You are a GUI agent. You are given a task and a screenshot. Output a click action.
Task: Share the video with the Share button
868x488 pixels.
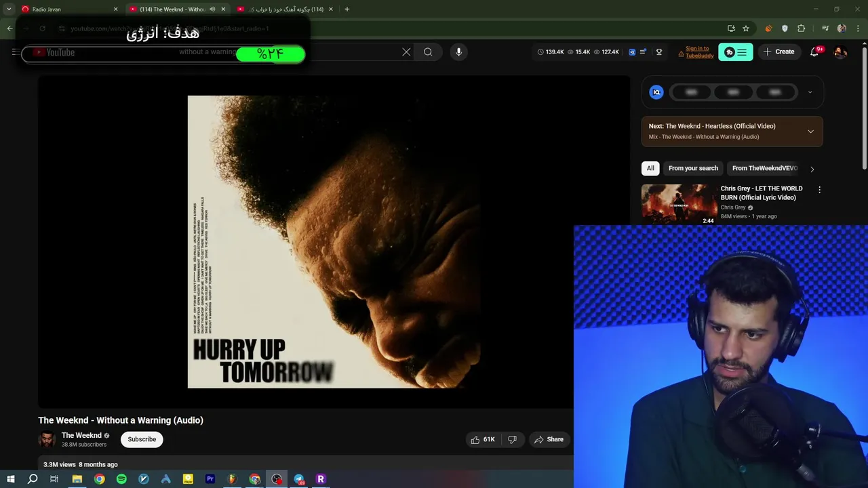click(x=549, y=439)
